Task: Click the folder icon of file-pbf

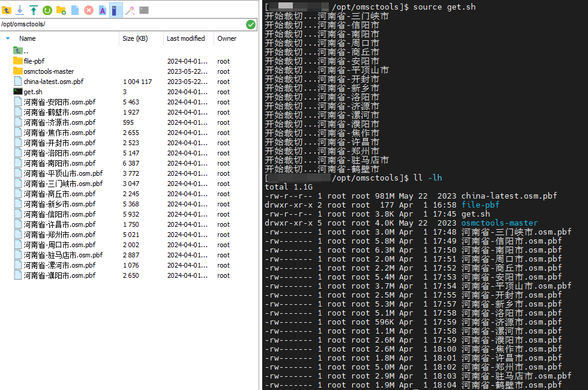Action: [17, 61]
